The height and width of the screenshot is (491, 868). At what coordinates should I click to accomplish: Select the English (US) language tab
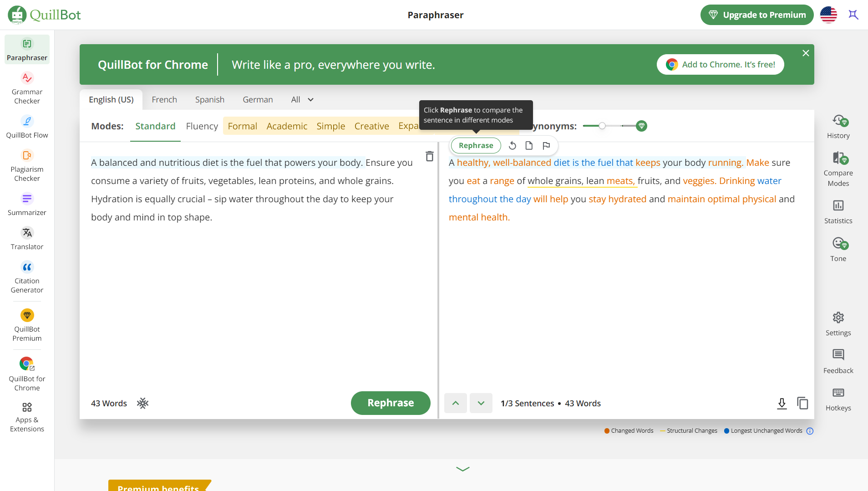pos(111,99)
